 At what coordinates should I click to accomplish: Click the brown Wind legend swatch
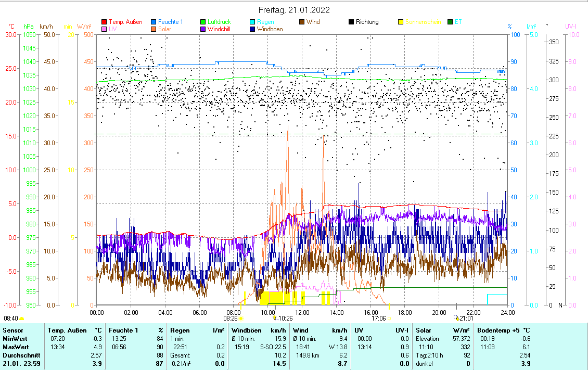click(x=302, y=22)
